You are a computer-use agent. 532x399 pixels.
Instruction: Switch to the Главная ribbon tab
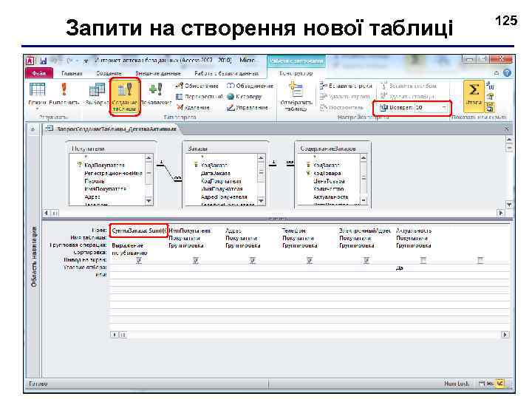72,73
